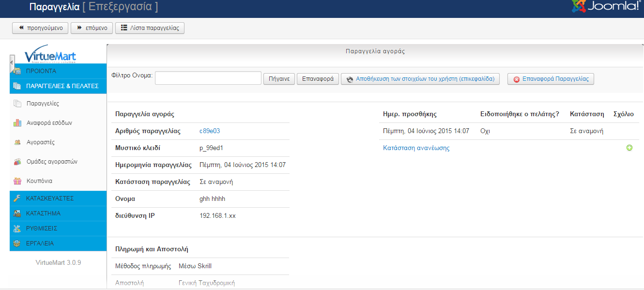Open Ομάδες αγοραστών shopper groups
644x290 pixels.
(x=52, y=162)
